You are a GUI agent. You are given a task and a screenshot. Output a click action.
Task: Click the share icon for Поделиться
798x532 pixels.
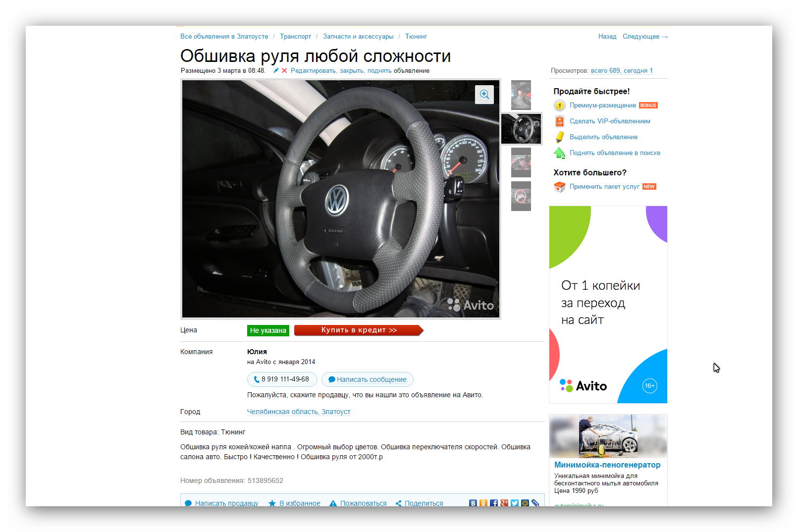click(x=398, y=503)
